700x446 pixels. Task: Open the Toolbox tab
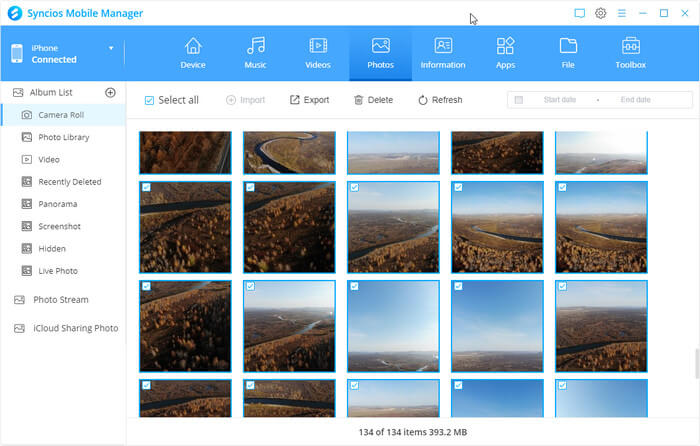pyautogui.click(x=630, y=53)
